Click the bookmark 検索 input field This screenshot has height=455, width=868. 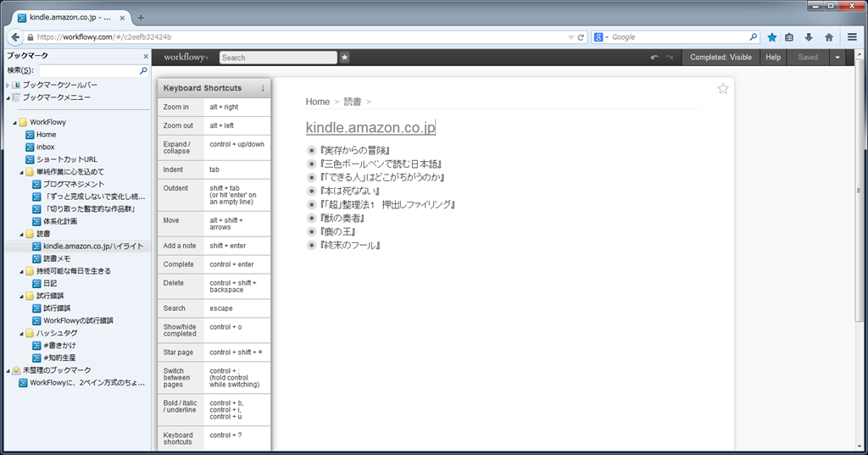pyautogui.click(x=88, y=70)
